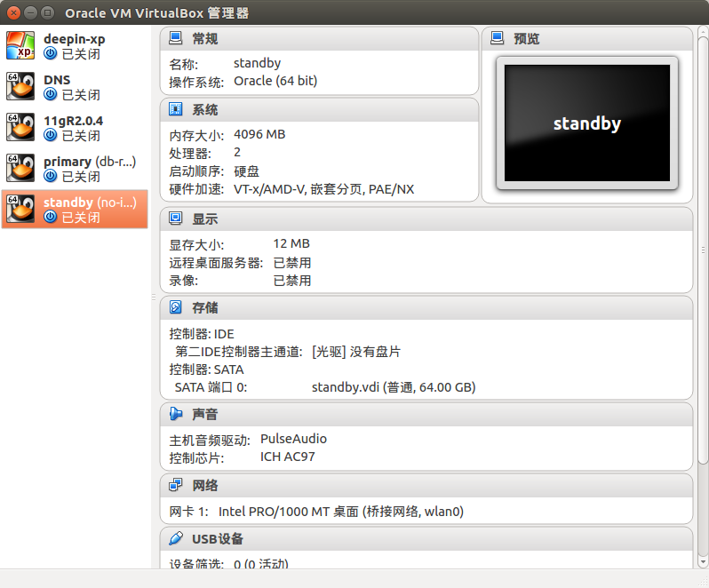Image resolution: width=709 pixels, height=588 pixels.
Task: Click the 'Oracle (64 bit)' OS value
Action: (x=275, y=81)
